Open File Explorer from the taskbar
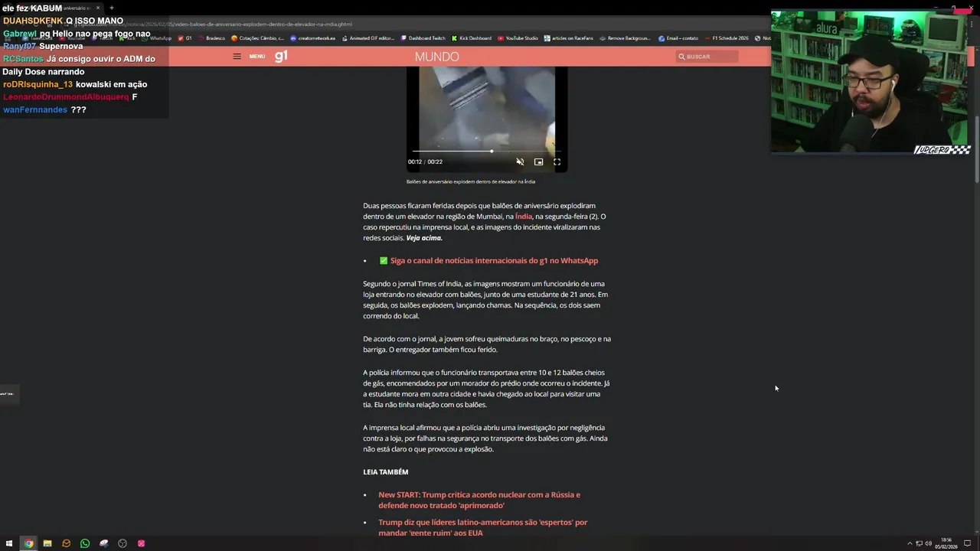Image resolution: width=980 pixels, height=551 pixels. 47,543
